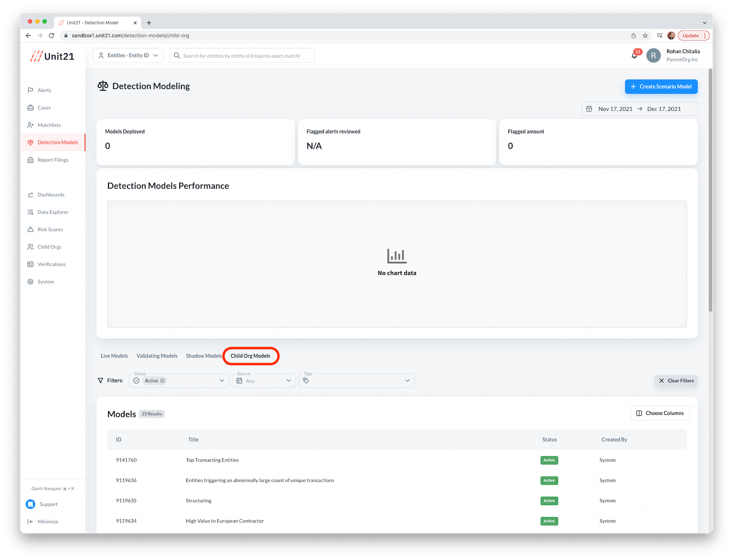Click the Support chat icon
The height and width of the screenshot is (560, 733).
click(30, 504)
